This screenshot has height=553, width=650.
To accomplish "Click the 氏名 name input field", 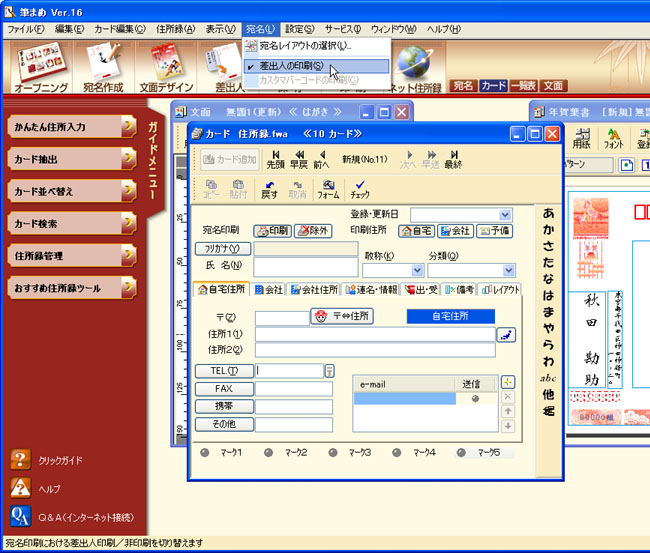I will click(305, 266).
